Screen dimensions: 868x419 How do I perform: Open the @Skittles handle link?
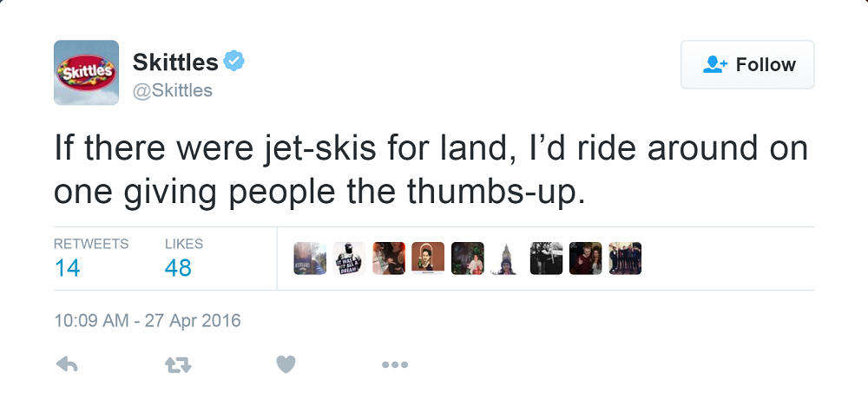pos(172,90)
